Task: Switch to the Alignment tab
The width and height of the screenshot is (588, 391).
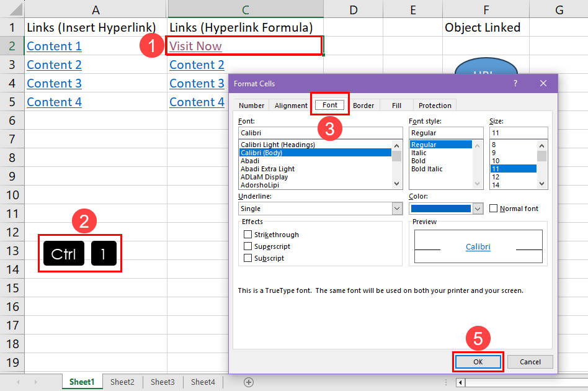Action: coord(291,106)
